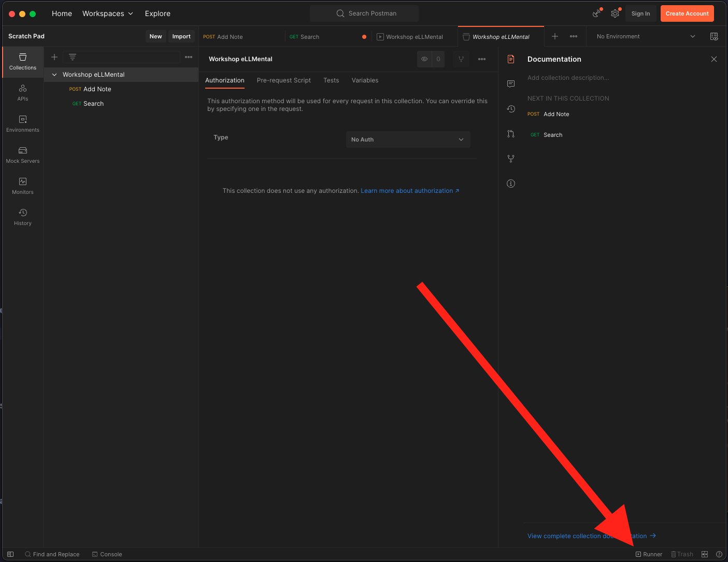Switch to the POST Add Note tab
The image size is (728, 562).
pos(241,37)
